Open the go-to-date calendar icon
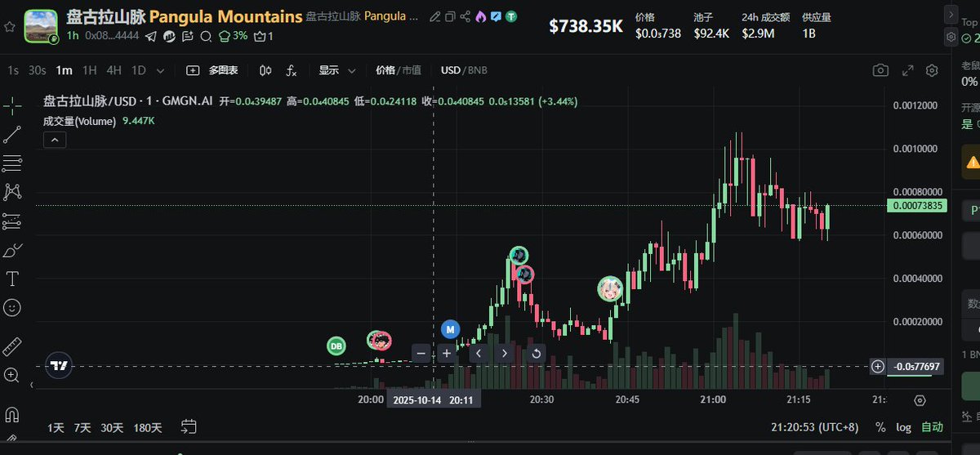The height and width of the screenshot is (455, 980). 189,426
